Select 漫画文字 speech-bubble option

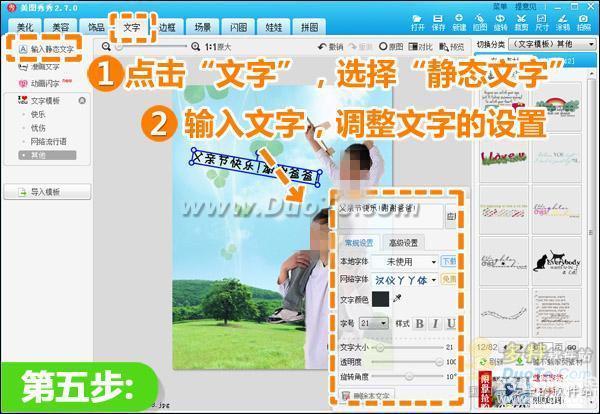(x=39, y=67)
